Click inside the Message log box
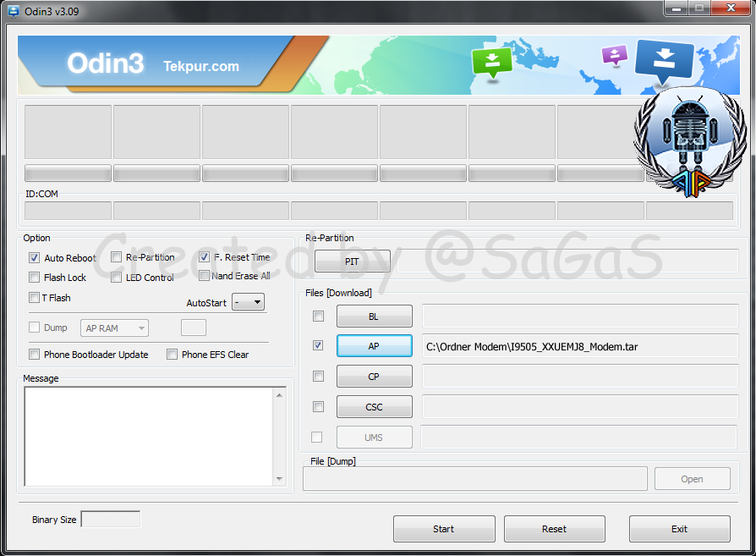 [149, 437]
